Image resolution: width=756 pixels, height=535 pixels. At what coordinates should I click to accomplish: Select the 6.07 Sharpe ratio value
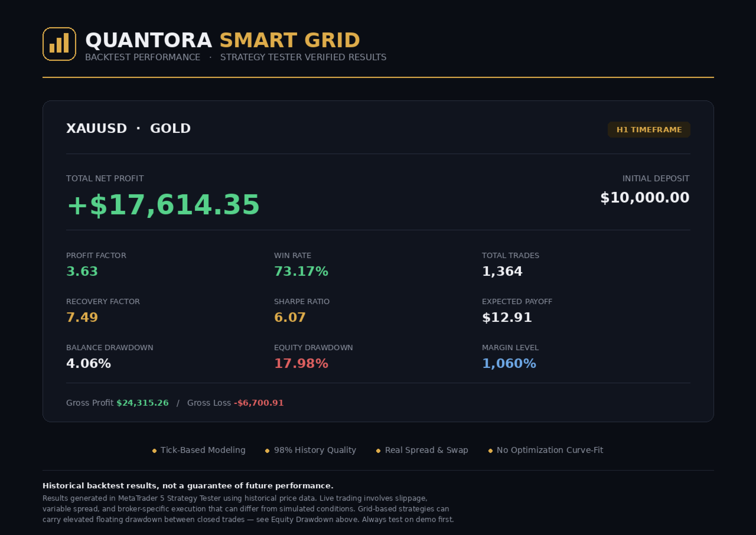point(290,318)
